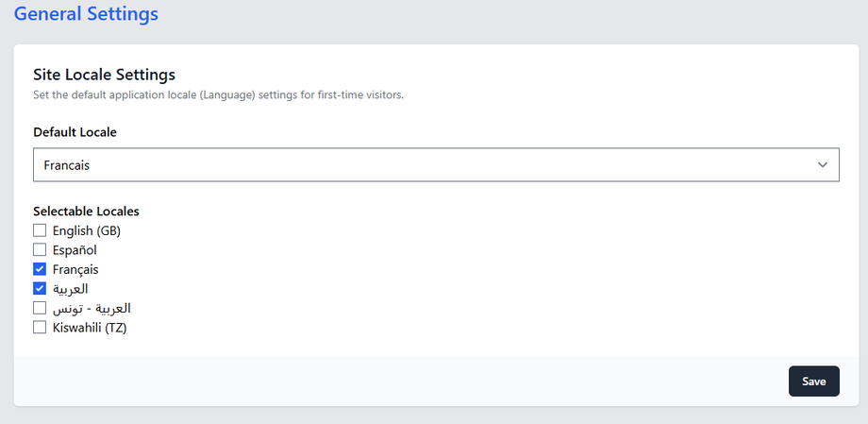Uncheck the العربية (Arabic) checkbox
The height and width of the screenshot is (424, 868).
pyautogui.click(x=40, y=288)
